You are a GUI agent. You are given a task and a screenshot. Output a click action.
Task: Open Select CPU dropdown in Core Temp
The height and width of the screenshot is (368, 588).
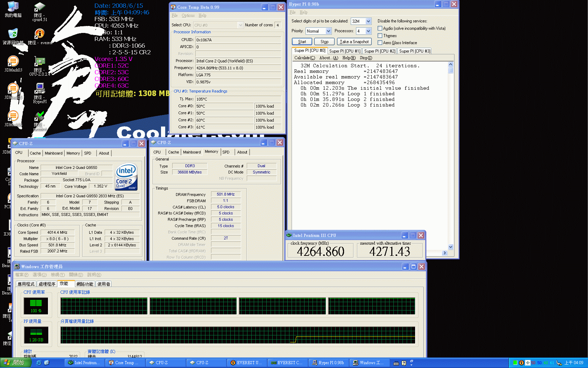[x=240, y=25]
